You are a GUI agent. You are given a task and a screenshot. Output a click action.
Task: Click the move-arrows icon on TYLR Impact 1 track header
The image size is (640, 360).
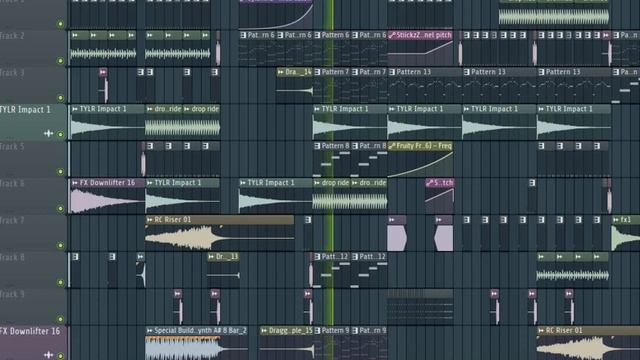point(49,133)
